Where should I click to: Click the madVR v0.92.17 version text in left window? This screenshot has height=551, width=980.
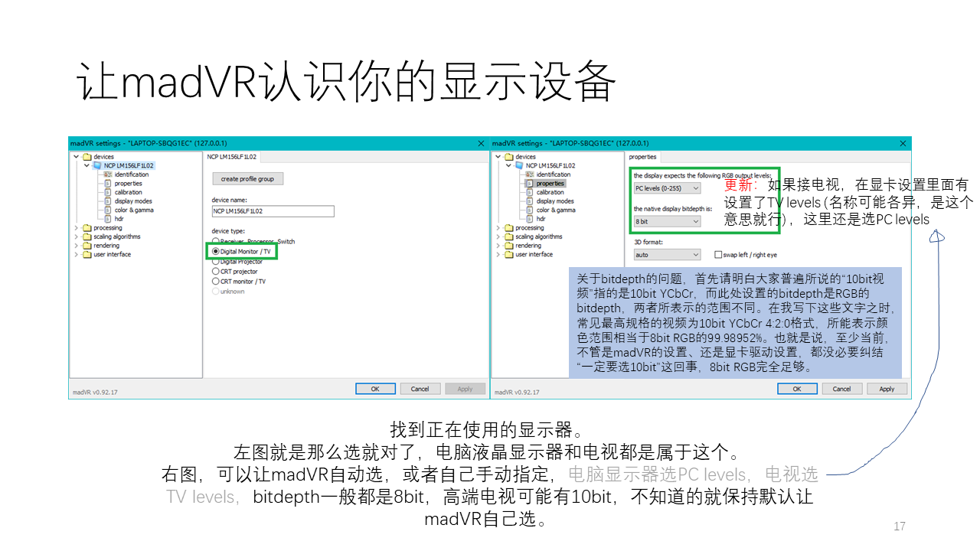click(95, 392)
